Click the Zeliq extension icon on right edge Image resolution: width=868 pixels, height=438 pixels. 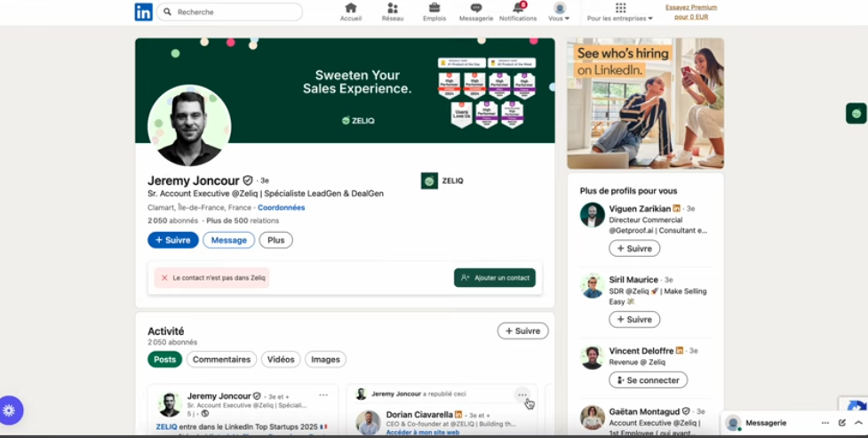coord(856,114)
